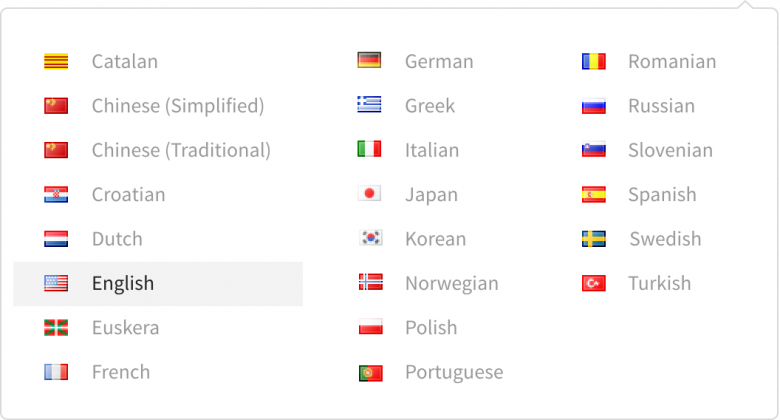The image size is (780, 420).
Task: Click the Japanese flag icon
Action: (x=369, y=194)
